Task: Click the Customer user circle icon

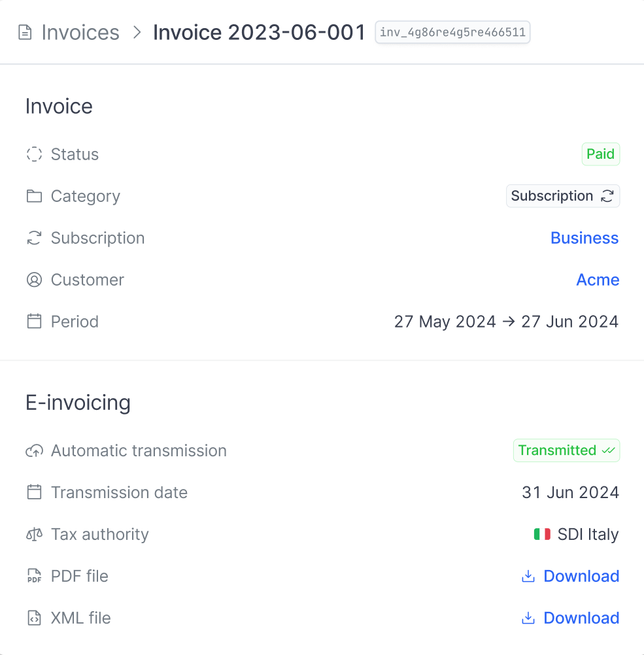Action: coord(34,280)
